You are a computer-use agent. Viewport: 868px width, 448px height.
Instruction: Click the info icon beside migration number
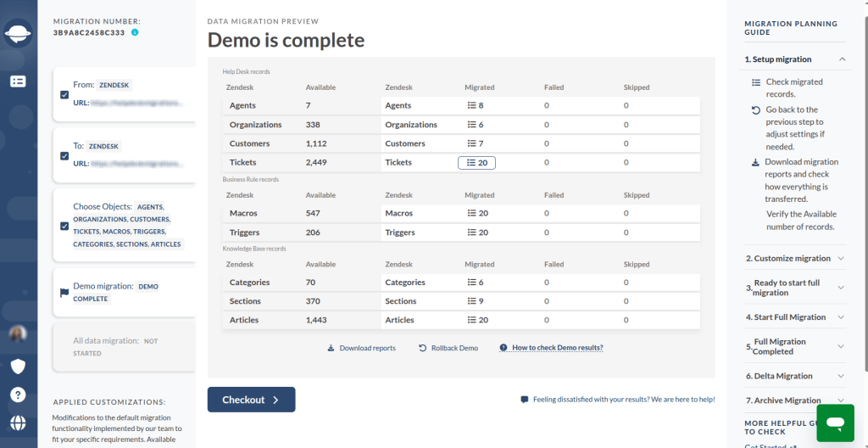135,32
